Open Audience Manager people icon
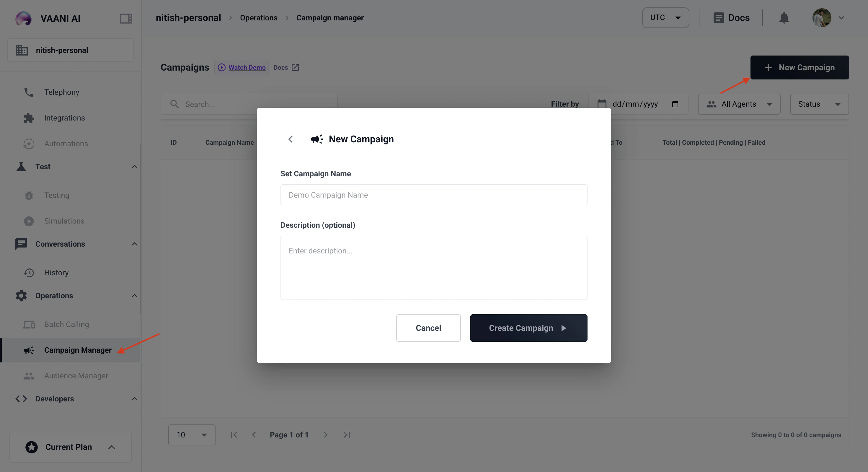868x472 pixels. pos(29,376)
